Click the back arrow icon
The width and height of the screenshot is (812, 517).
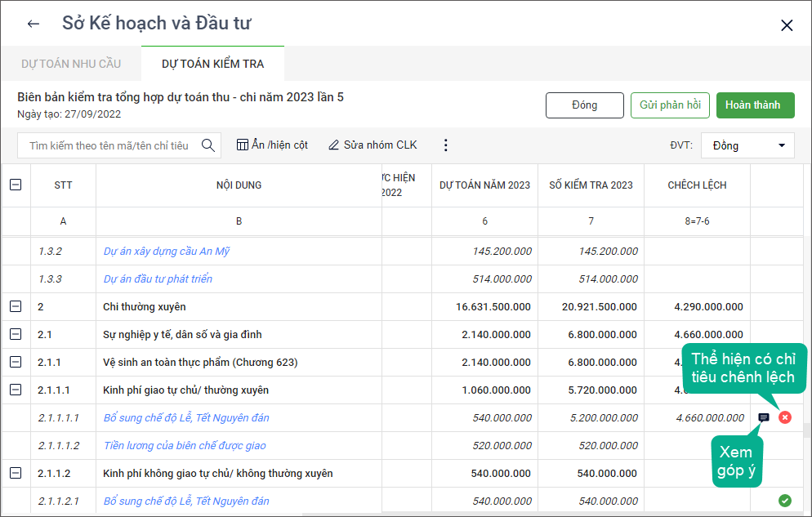point(33,24)
